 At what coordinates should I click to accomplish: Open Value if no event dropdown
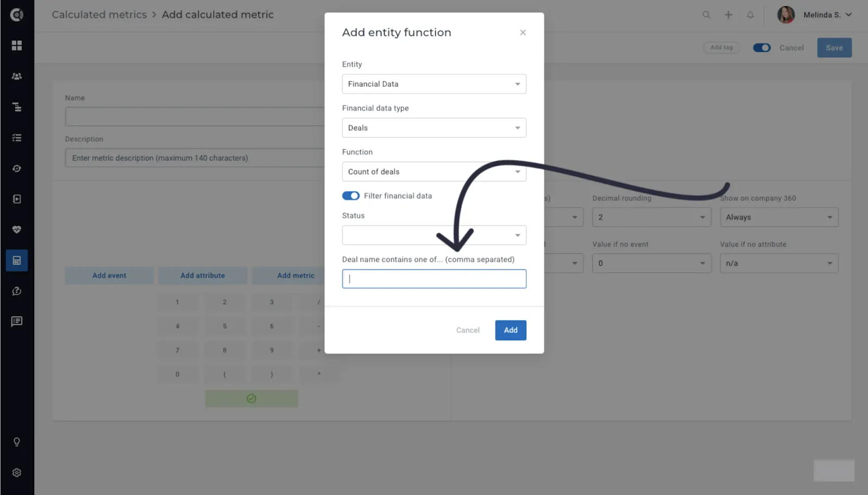[x=652, y=263]
